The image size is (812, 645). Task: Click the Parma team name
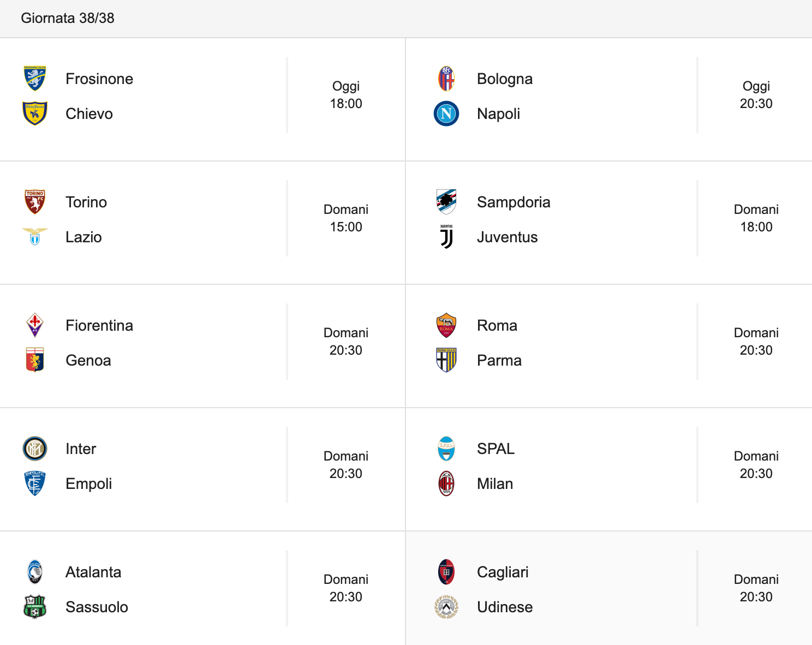coord(499,360)
